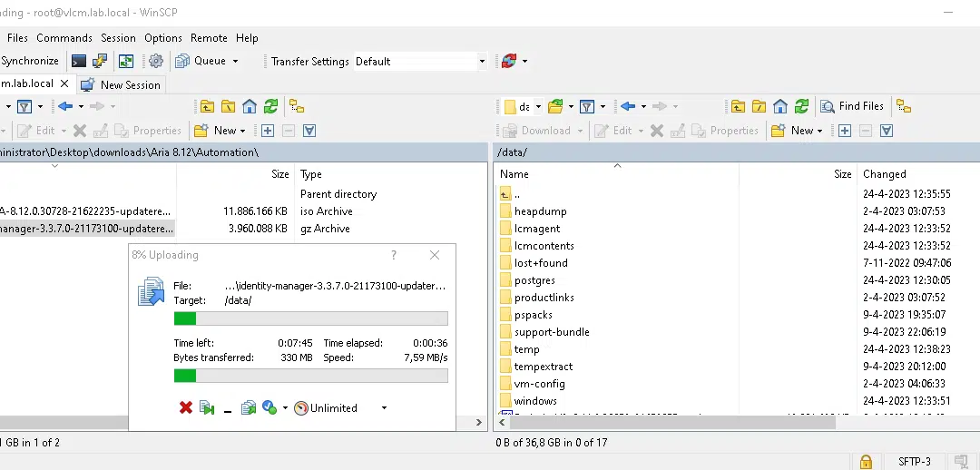Toggle local directory tree icon
The width and height of the screenshot is (980, 470).
[297, 106]
